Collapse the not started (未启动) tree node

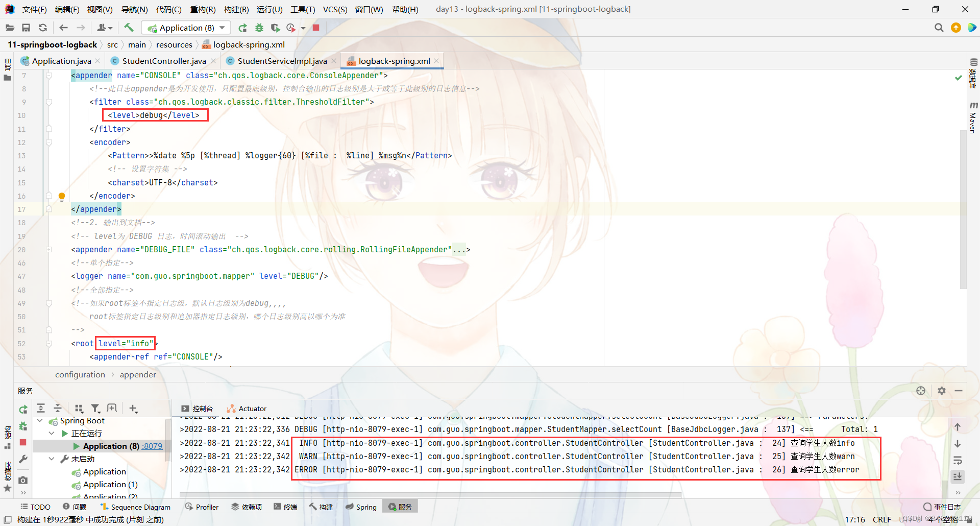pyautogui.click(x=52, y=459)
